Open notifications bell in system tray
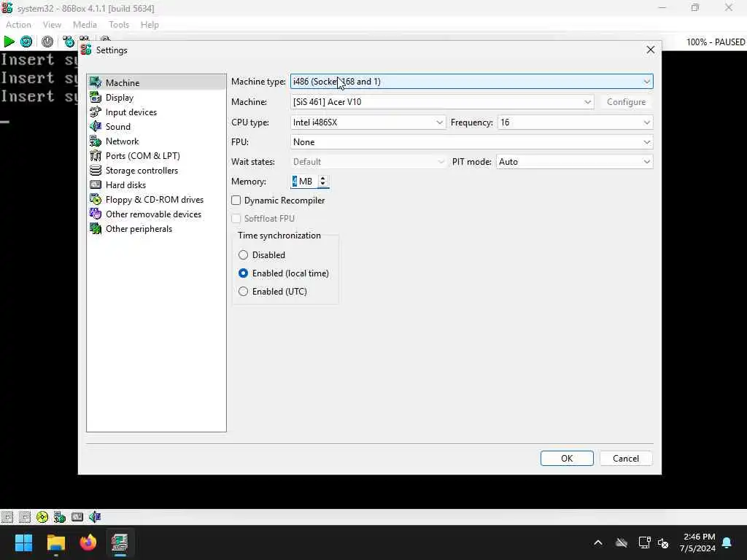Viewport: 747px width, 560px height. pyautogui.click(x=727, y=542)
